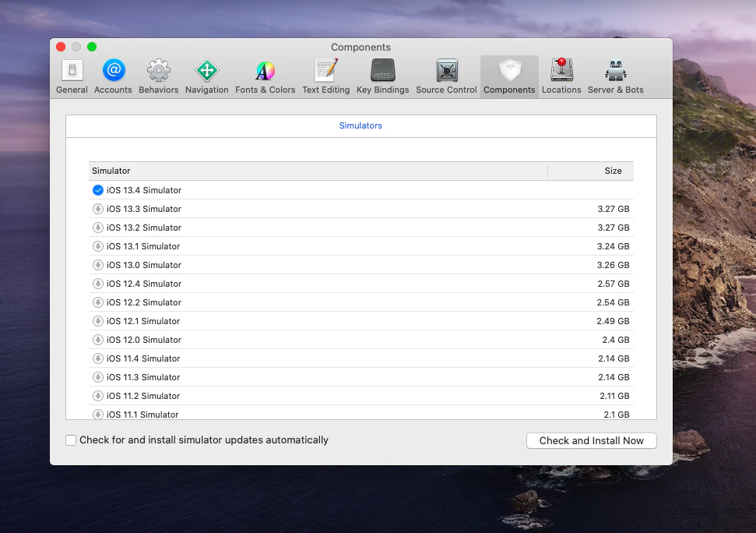Select the iOS 11.4 Simulator row label
This screenshot has width=756, height=533.
click(x=143, y=358)
